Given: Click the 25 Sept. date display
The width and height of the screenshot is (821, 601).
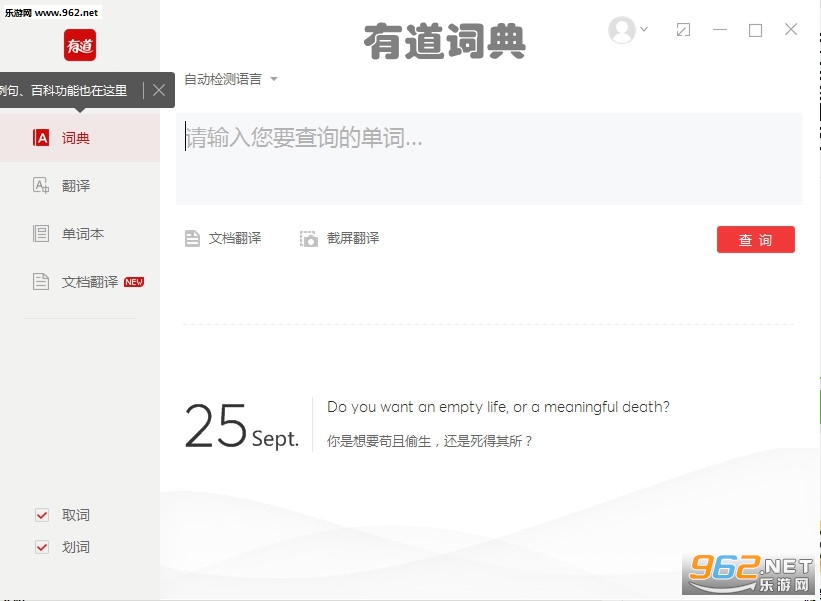Looking at the screenshot, I should (x=241, y=426).
